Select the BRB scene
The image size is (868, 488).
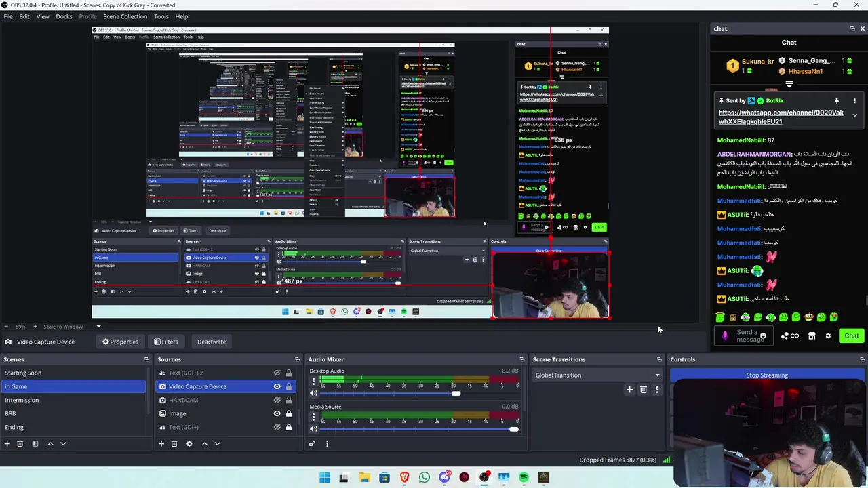73,413
